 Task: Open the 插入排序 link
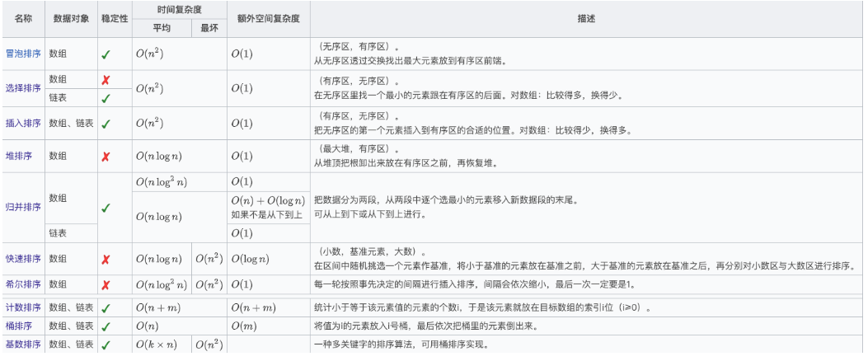pos(23,123)
